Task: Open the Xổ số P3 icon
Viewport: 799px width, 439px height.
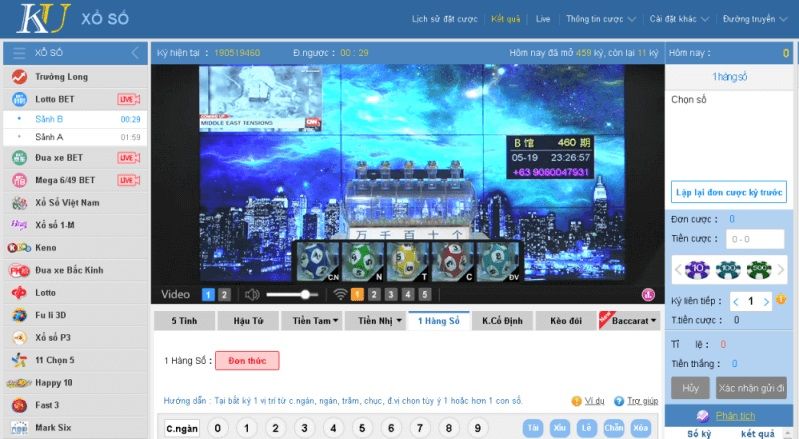Action: click(19, 338)
